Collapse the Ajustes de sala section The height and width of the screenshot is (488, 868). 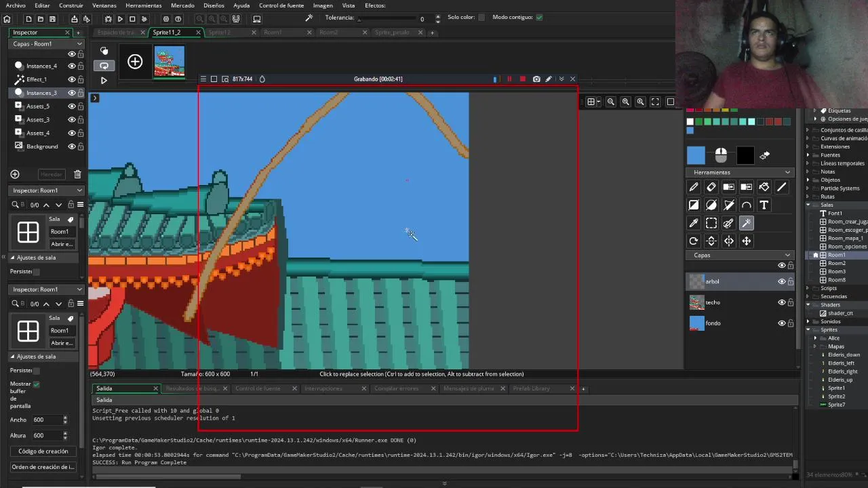[12, 258]
